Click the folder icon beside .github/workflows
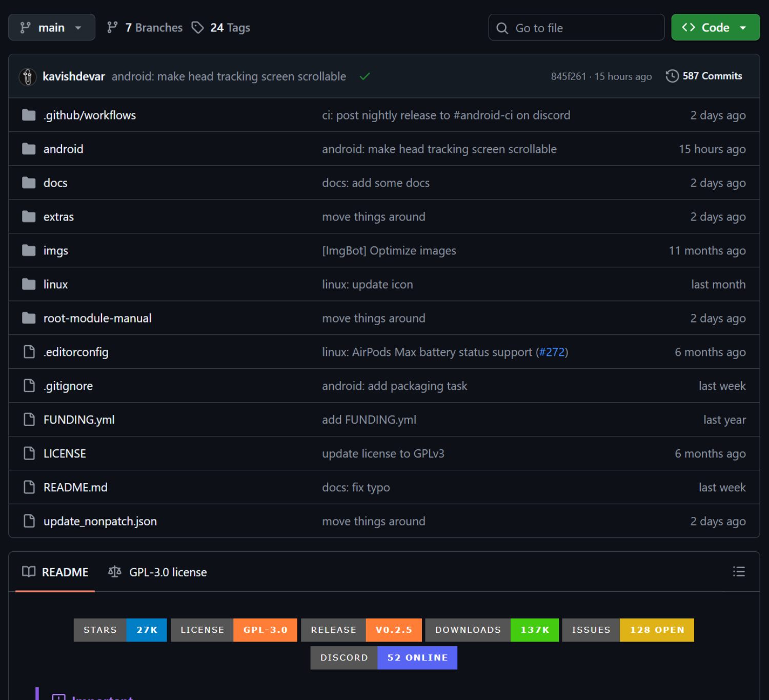769x700 pixels. click(x=29, y=115)
